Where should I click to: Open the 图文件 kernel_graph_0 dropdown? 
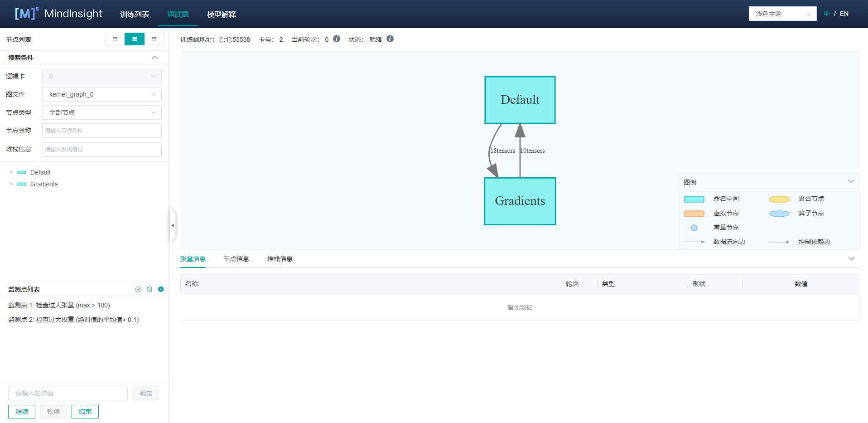[x=102, y=94]
